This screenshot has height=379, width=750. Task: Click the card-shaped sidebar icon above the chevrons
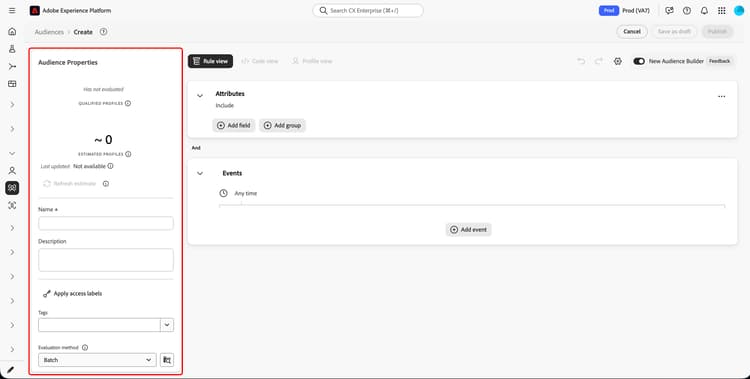[x=12, y=83]
